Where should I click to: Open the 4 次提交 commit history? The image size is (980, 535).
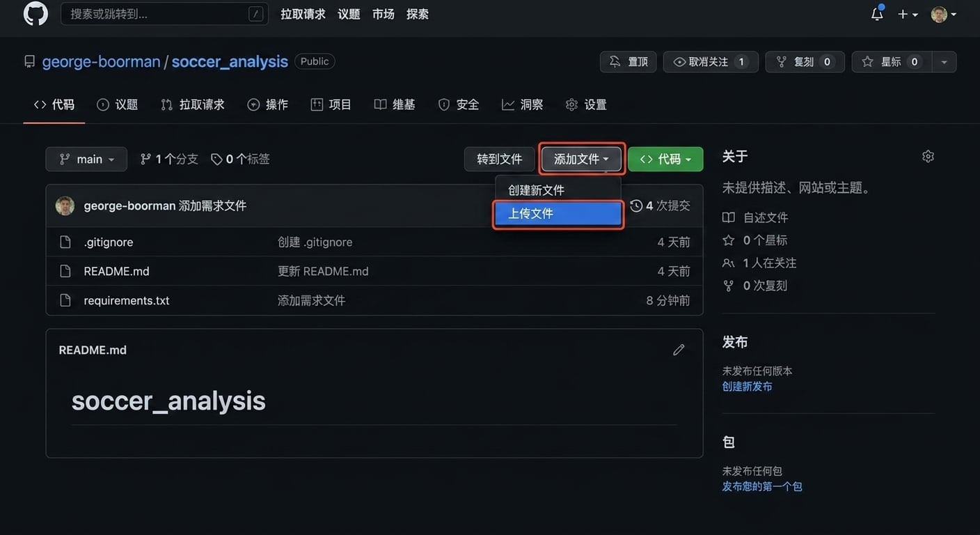point(660,206)
